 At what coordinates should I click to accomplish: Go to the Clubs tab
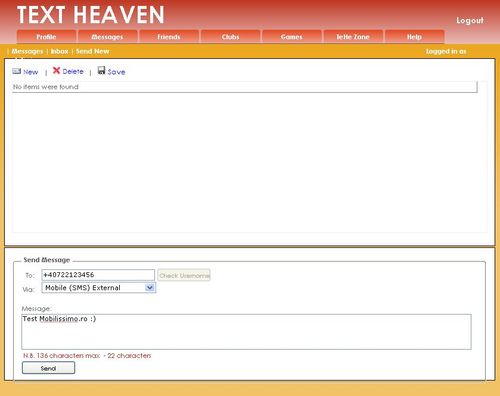point(230,37)
